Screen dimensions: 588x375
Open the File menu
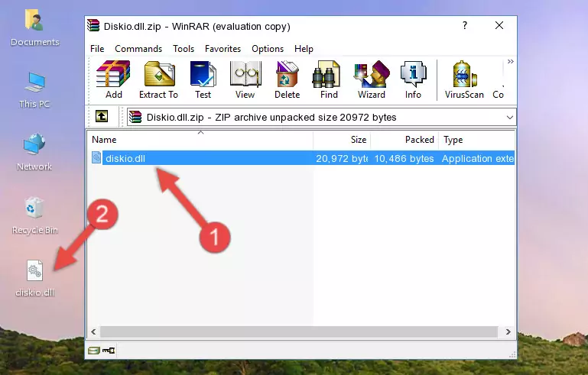pyautogui.click(x=97, y=49)
